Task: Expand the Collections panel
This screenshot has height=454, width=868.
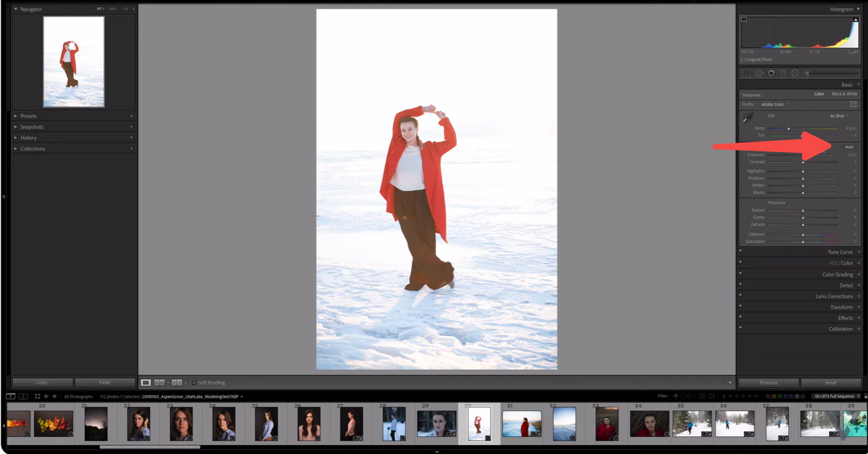Action: coord(16,148)
